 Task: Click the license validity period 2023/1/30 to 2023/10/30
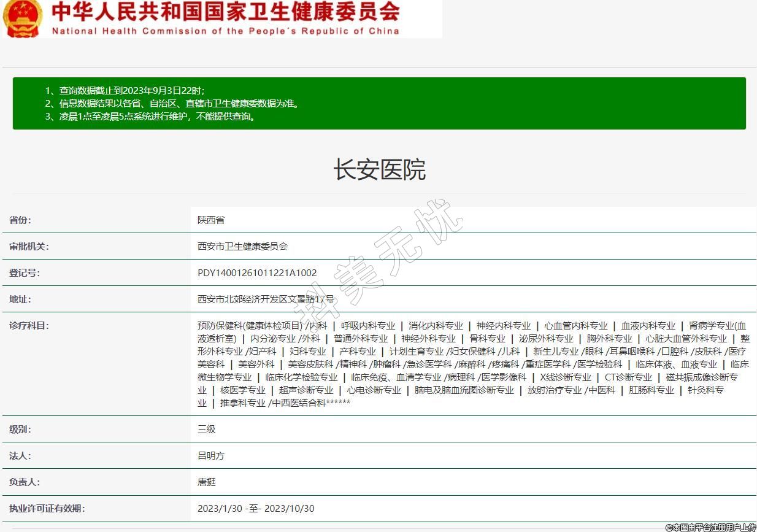[256, 509]
